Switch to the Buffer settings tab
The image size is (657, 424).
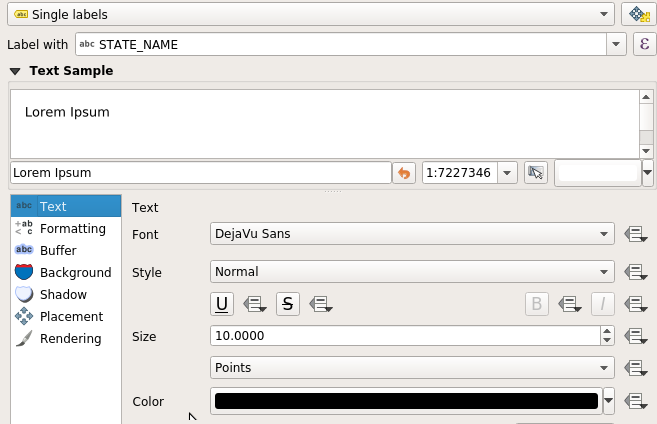click(58, 250)
